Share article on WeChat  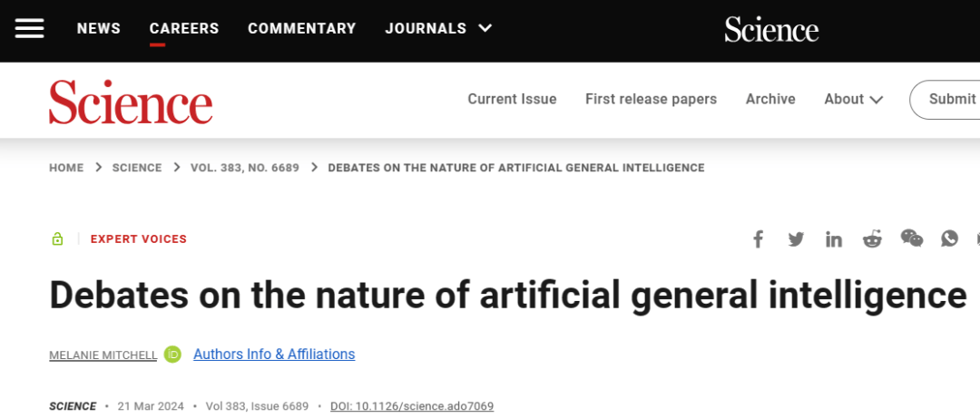911,238
